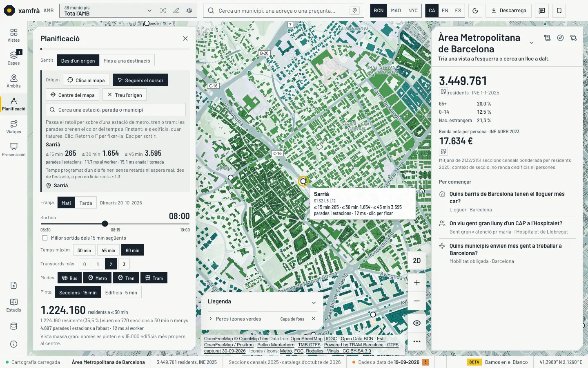588x368 pixels.
Task: Open the Àmbits sidebar section
Action: 13,81
